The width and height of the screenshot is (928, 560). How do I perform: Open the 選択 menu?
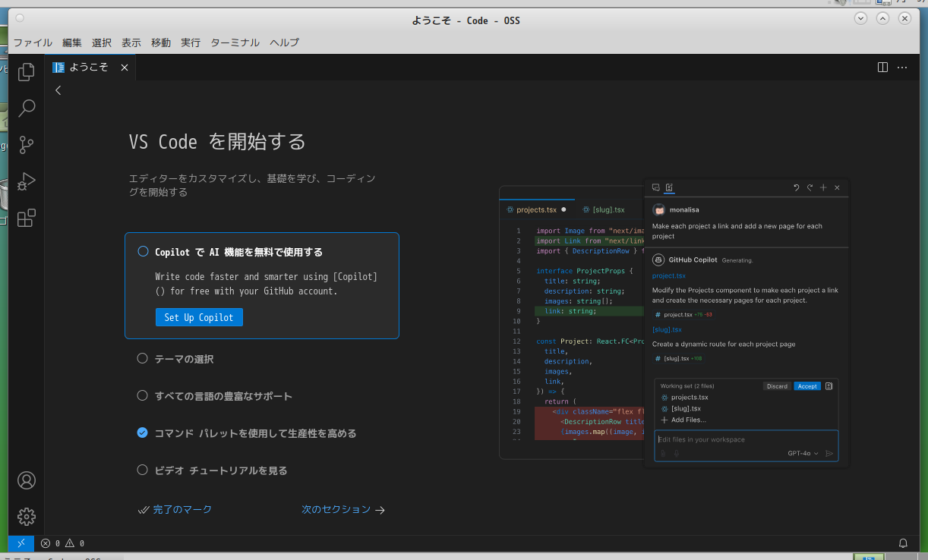click(102, 42)
